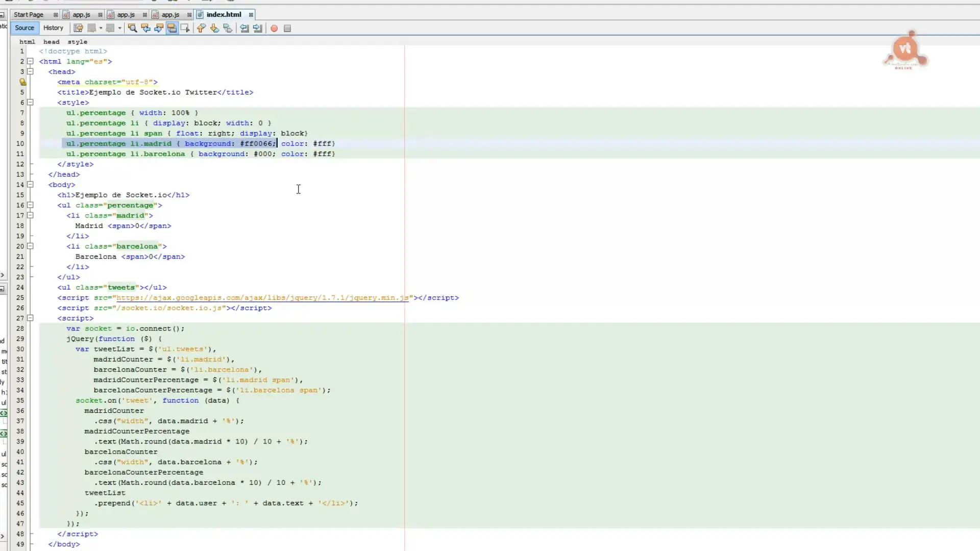Click file icon on index.html tab
Image resolution: width=980 pixels, height=551 pixels.
[200, 14]
